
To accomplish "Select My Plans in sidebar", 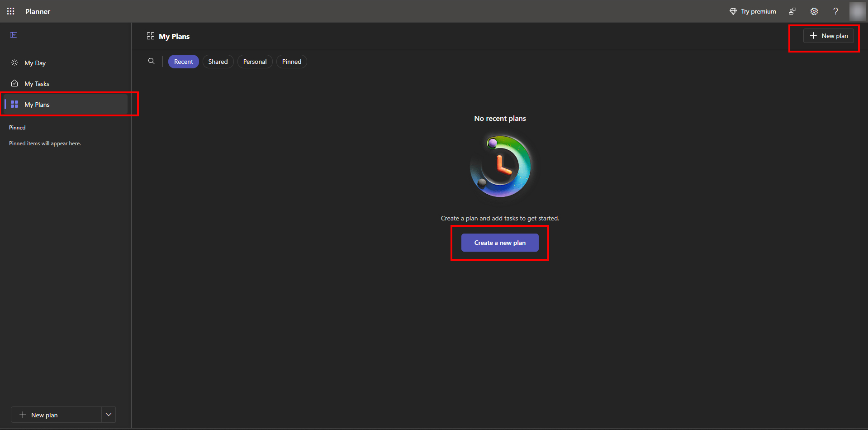I will [x=66, y=105].
